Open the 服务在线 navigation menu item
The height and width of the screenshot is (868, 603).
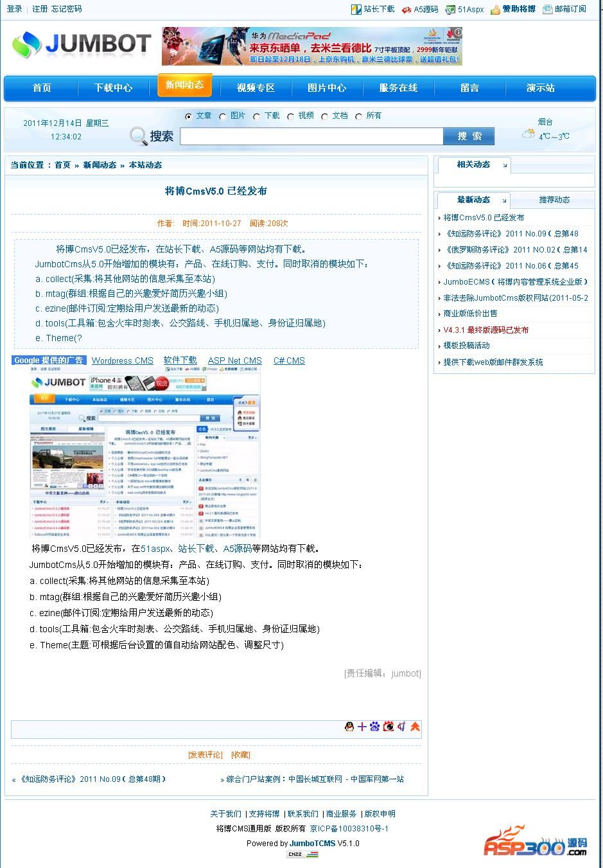[398, 88]
